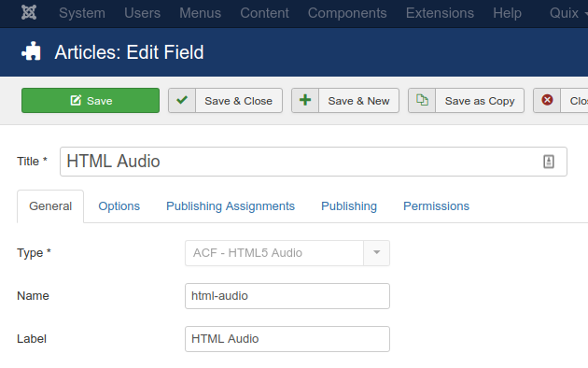Click the Type * label
The image size is (588, 368).
tap(34, 253)
